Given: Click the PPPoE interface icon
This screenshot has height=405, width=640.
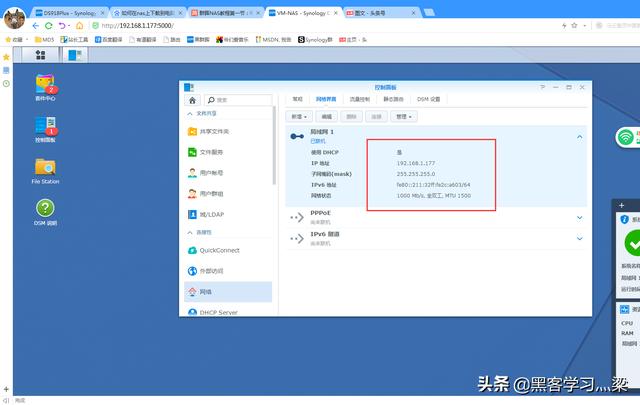Looking at the screenshot, I should pyautogui.click(x=297, y=218).
